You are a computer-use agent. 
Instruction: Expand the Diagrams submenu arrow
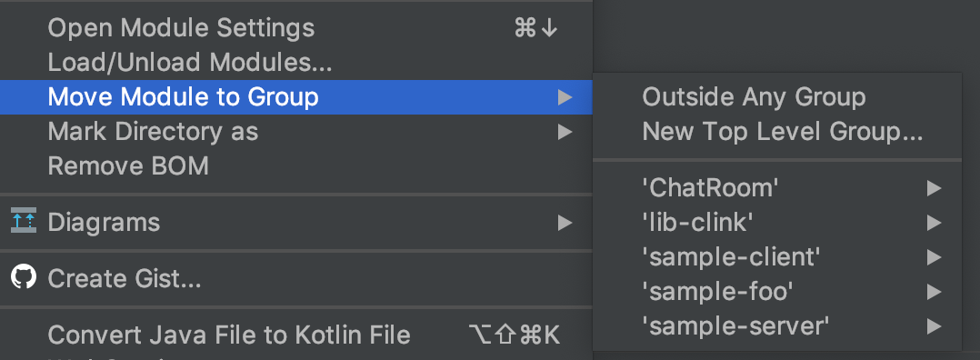coord(565,223)
